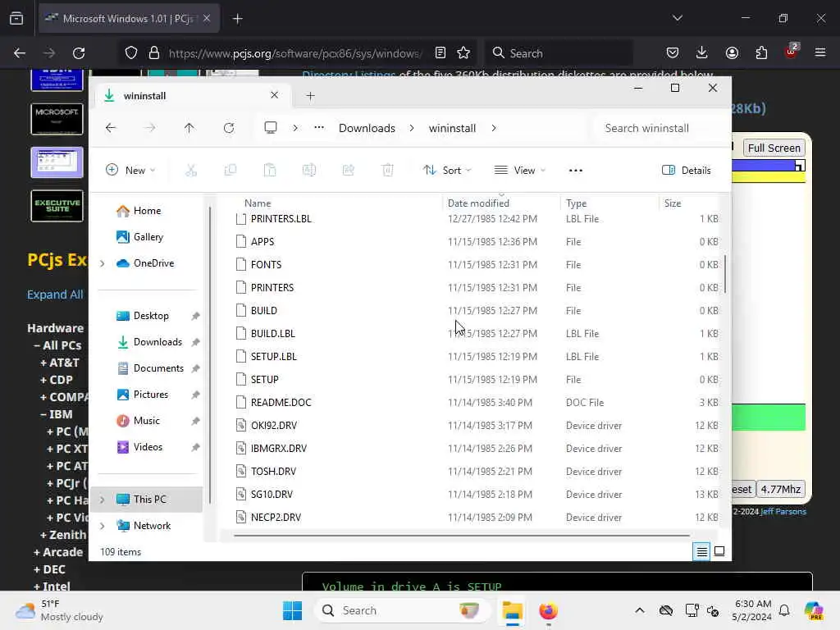This screenshot has height=630, width=840.
Task: Click Downloads in the breadcrumb path
Action: (x=367, y=128)
